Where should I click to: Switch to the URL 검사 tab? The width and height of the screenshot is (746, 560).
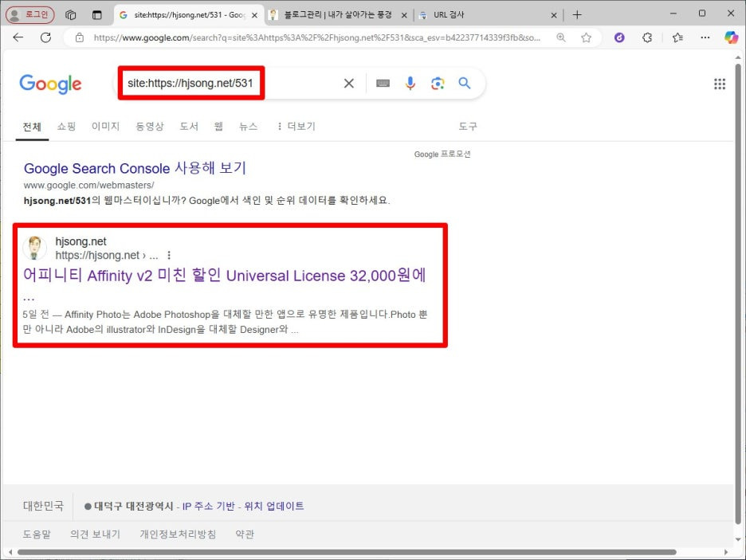click(x=488, y=14)
